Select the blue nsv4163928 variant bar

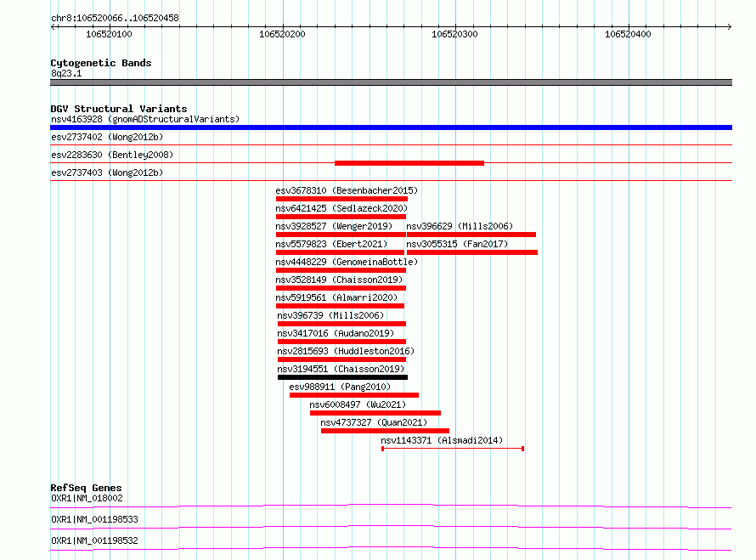[391, 127]
